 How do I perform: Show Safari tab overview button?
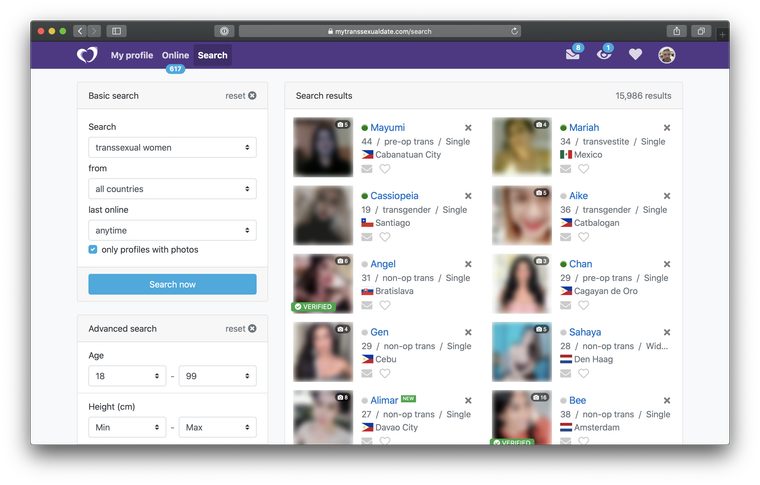[x=701, y=31]
